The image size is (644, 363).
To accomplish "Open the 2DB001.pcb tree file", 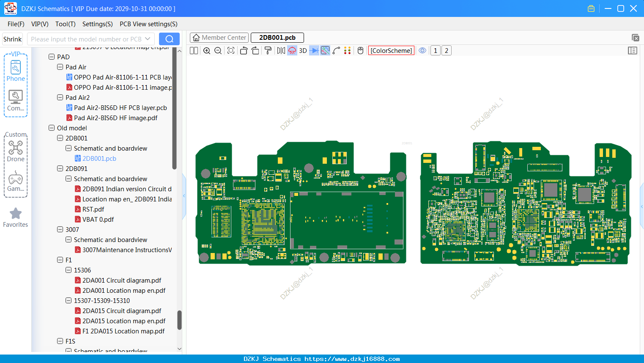I will [96, 158].
